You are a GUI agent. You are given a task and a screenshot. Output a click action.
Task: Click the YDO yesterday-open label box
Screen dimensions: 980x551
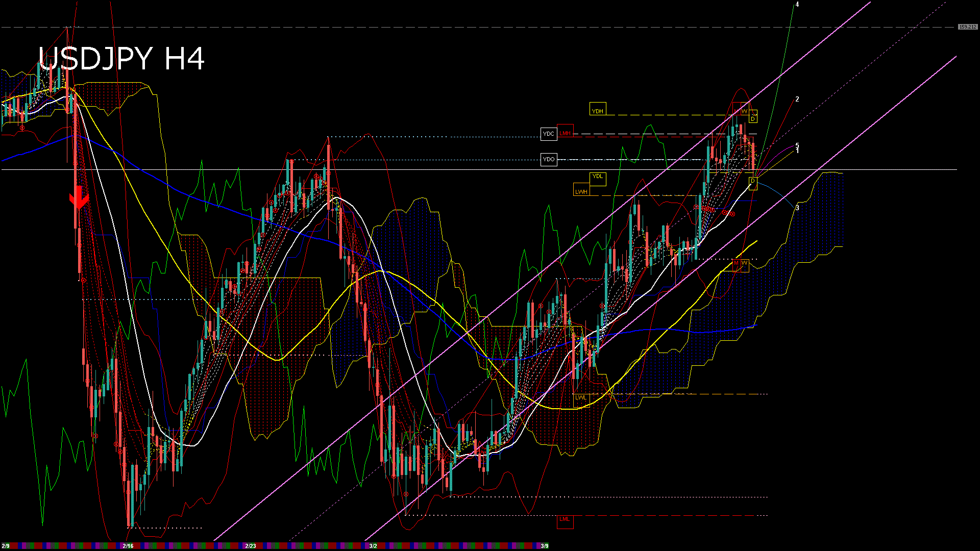(x=549, y=159)
